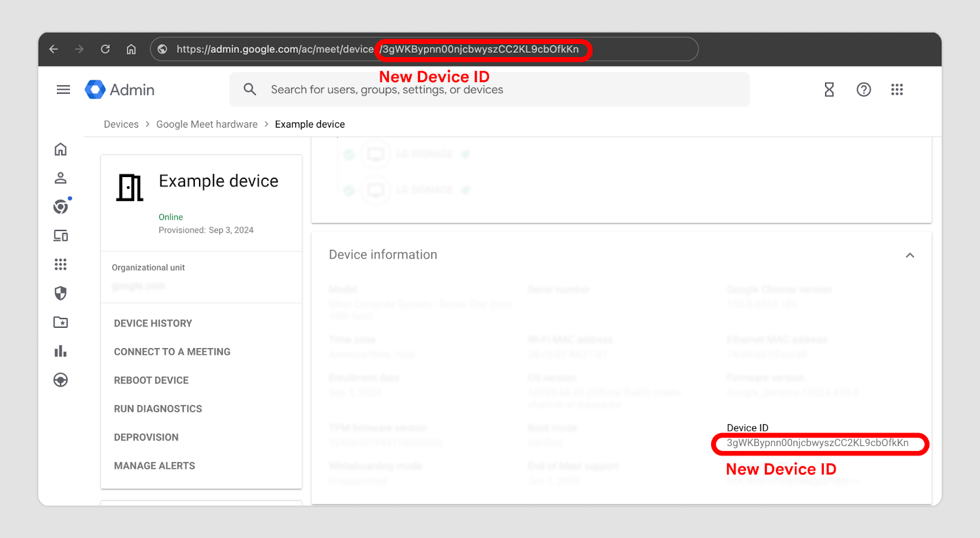Click RUN DIAGNOSTICS action
Image resolution: width=980 pixels, height=538 pixels.
[158, 409]
